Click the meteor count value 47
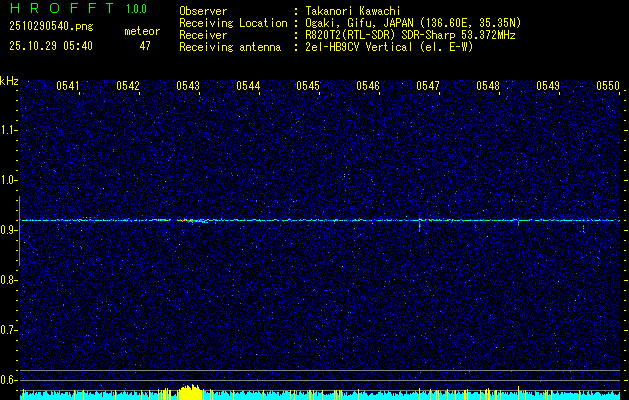The width and height of the screenshot is (629, 400). (x=145, y=46)
